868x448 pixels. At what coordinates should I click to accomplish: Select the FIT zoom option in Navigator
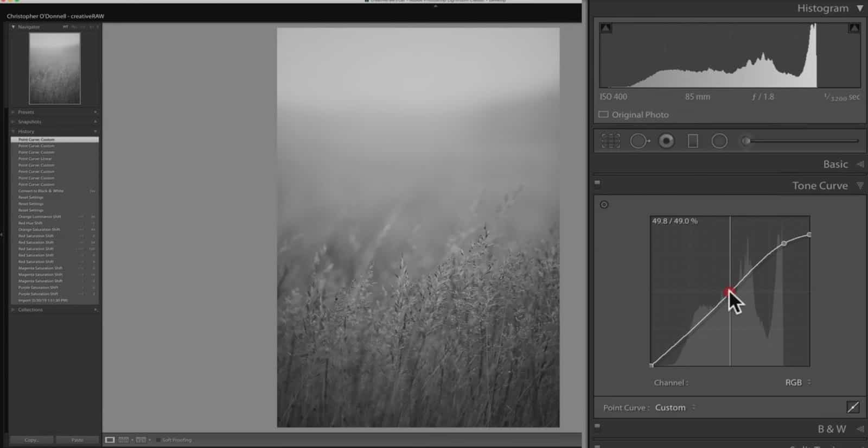coord(66,27)
